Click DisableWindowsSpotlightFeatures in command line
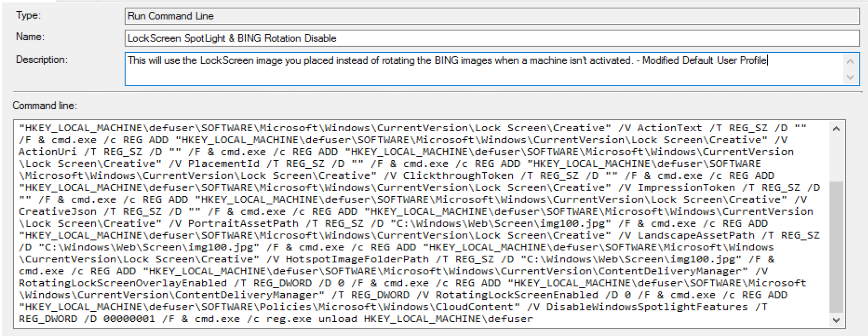The height and width of the screenshot is (336, 868). 646,307
